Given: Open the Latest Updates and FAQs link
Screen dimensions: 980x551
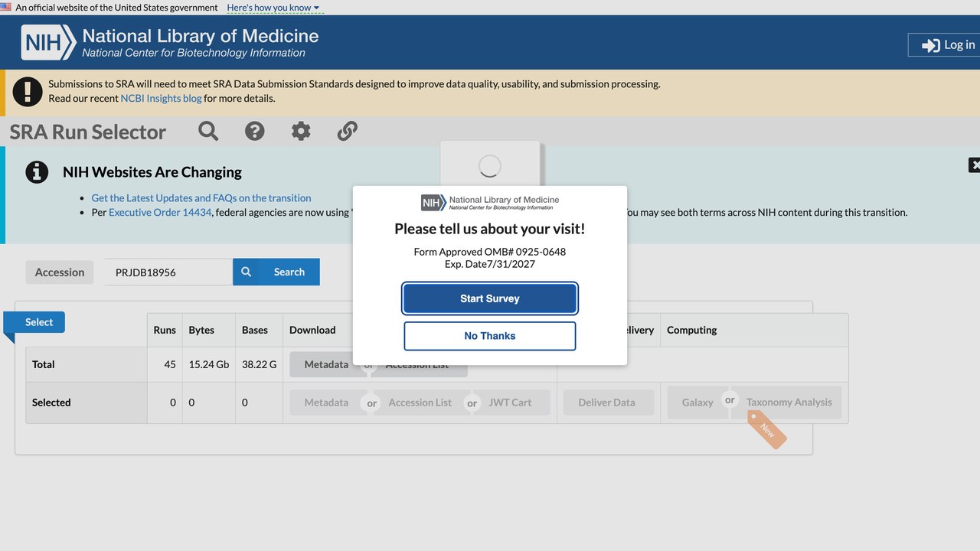Looking at the screenshot, I should pyautogui.click(x=201, y=197).
